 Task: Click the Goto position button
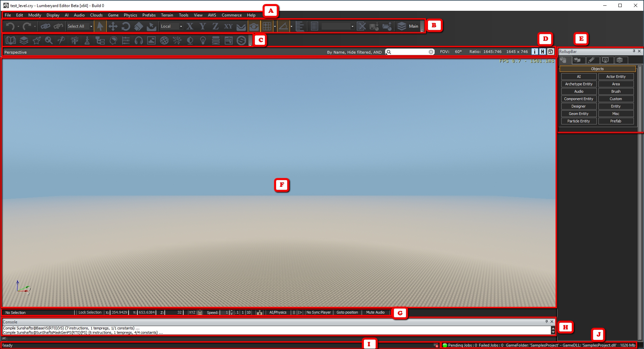(x=347, y=313)
